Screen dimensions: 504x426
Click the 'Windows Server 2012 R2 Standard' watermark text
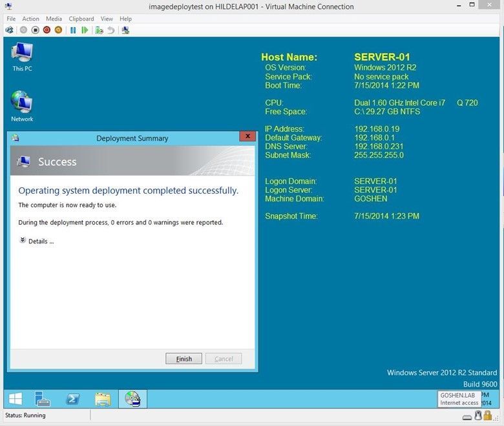pyautogui.click(x=441, y=372)
